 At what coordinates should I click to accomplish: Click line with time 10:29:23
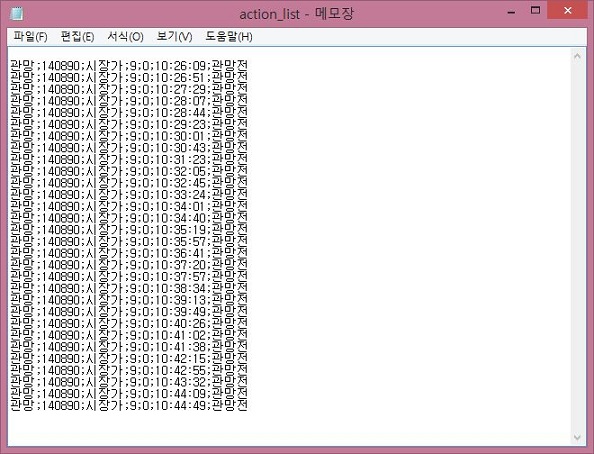129,125
